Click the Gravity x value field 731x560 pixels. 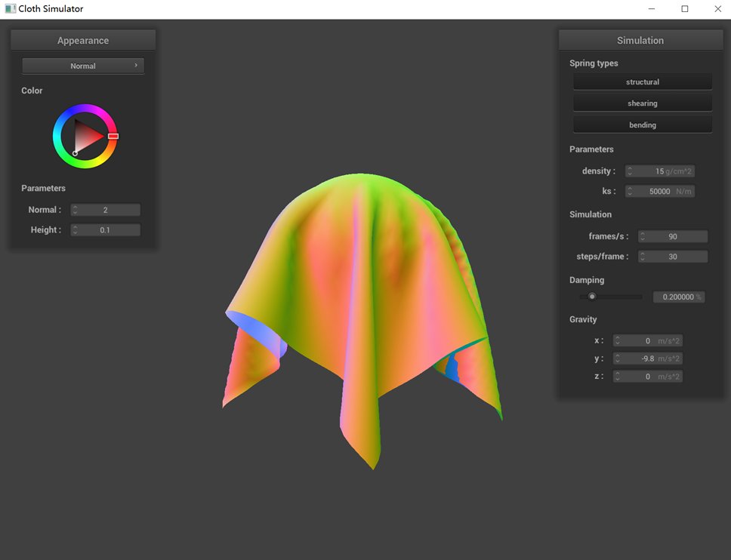647,341
